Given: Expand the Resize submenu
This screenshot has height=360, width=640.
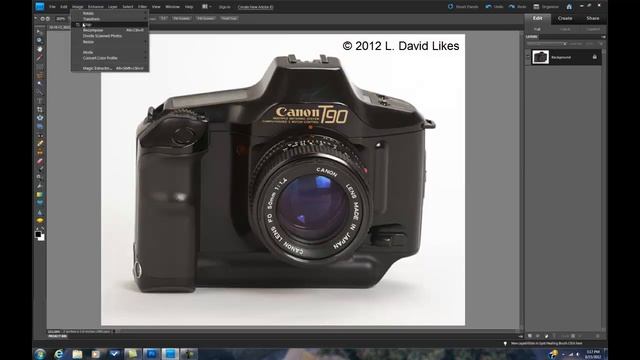Looking at the screenshot, I should click(110, 42).
